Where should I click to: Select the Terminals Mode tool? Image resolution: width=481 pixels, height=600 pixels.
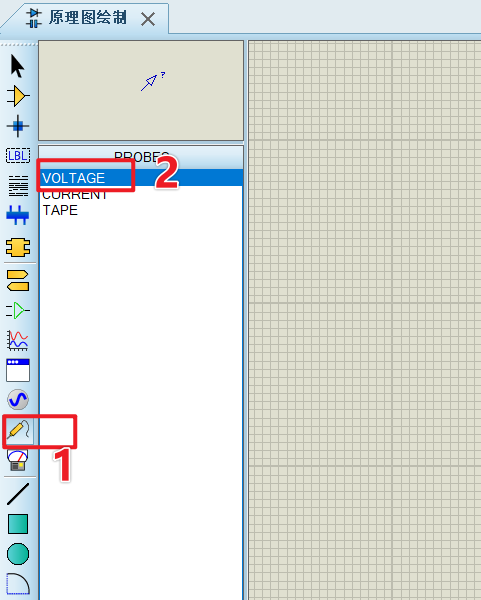coord(18,280)
